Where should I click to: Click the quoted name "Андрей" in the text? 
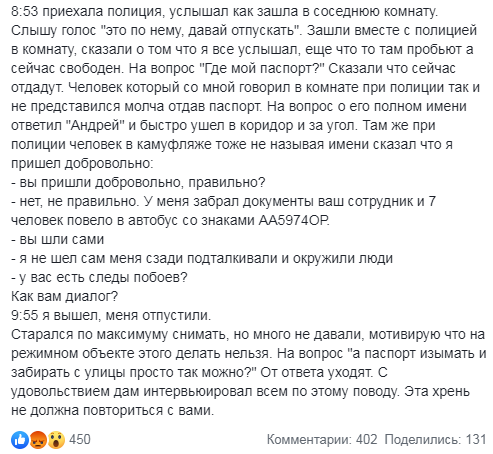pos(96,126)
